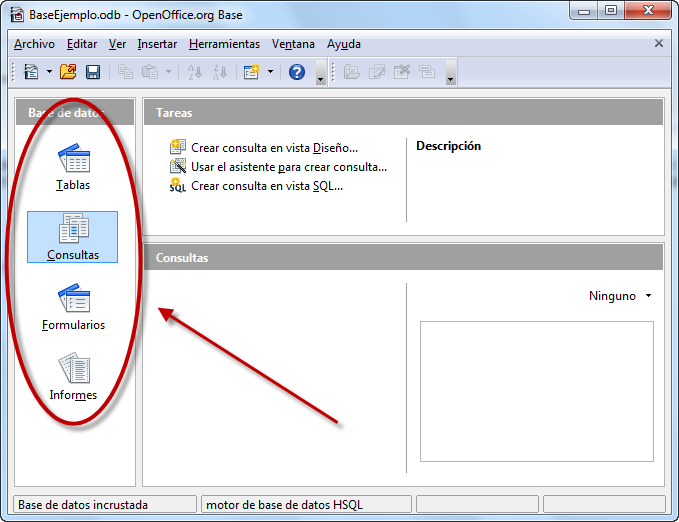
Task: Close the Base window
Action: pos(648,11)
